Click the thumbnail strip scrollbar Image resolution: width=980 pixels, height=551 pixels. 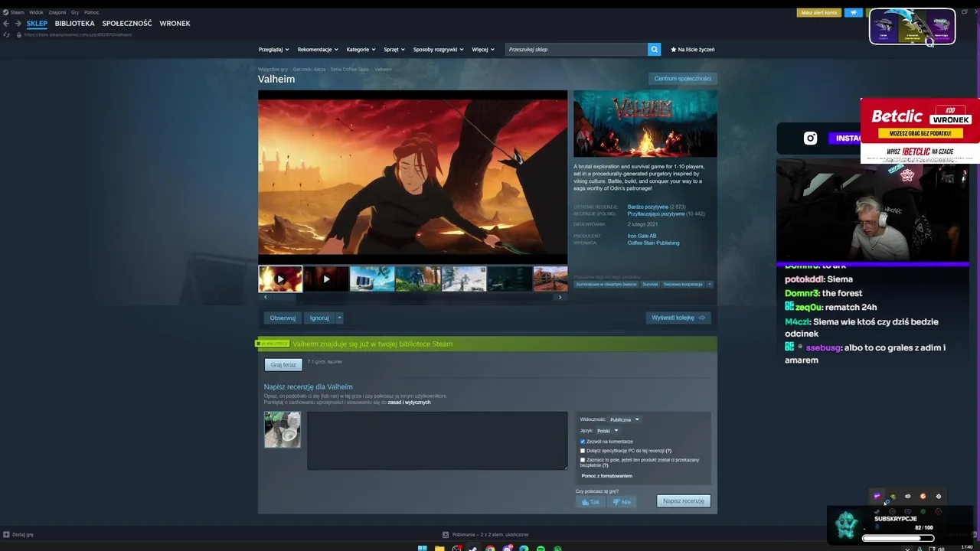(x=413, y=297)
